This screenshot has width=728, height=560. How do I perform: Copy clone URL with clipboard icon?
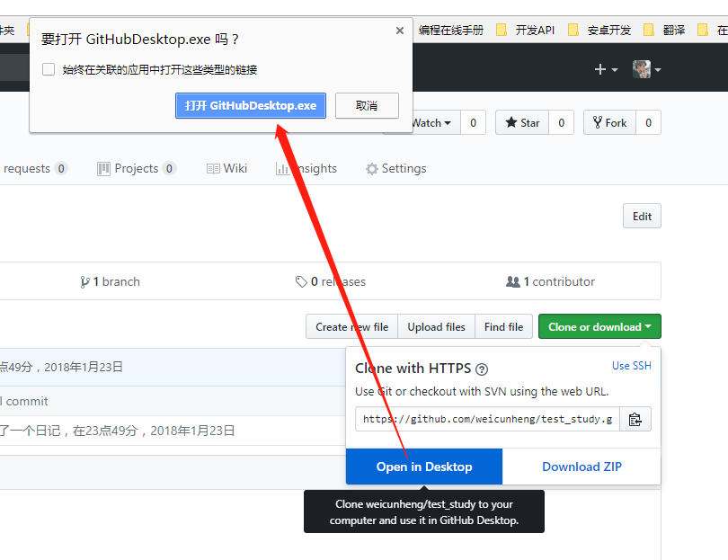[x=635, y=419]
